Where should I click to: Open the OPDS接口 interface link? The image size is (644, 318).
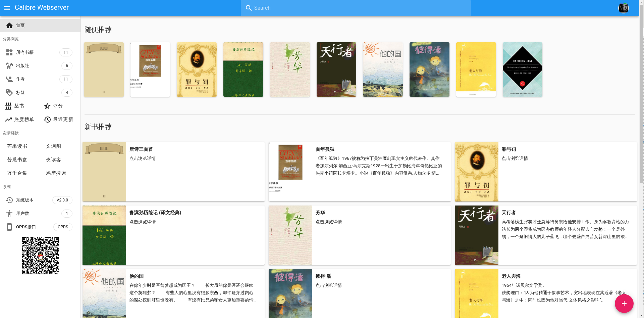point(25,227)
